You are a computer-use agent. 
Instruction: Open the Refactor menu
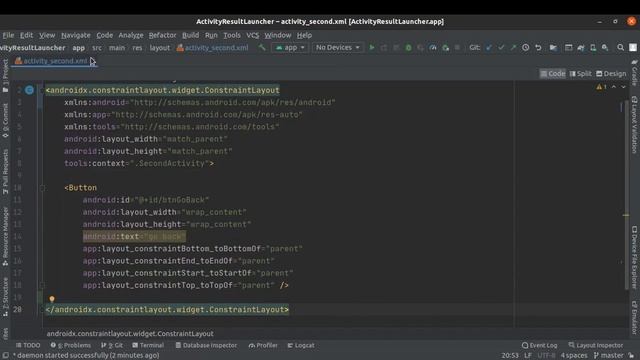point(162,36)
